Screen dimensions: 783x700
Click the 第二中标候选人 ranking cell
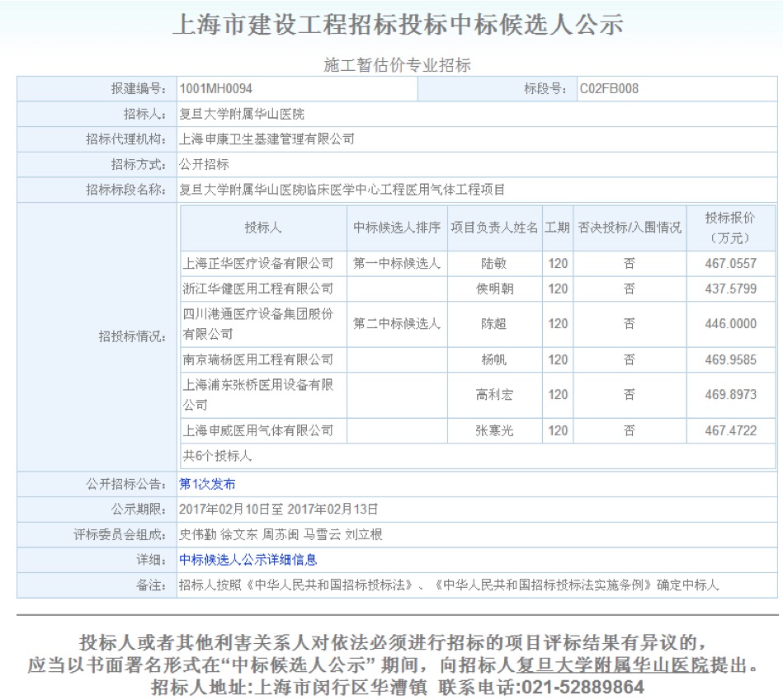tap(397, 324)
